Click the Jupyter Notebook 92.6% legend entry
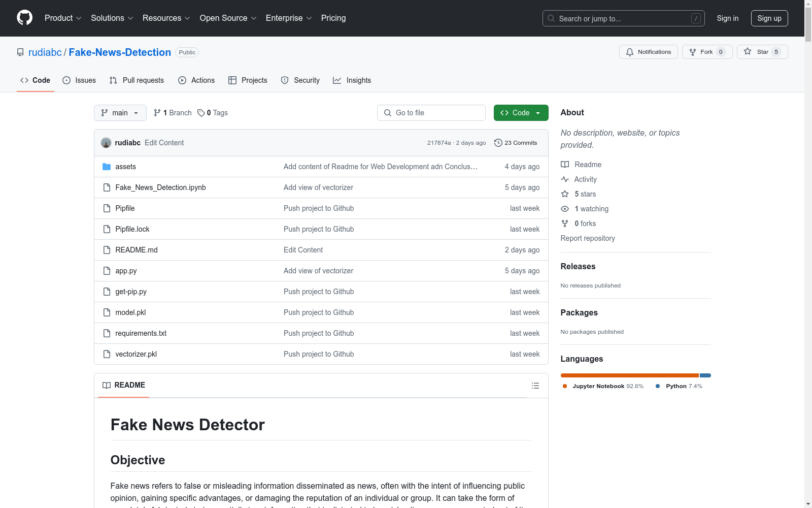Screen dimensions: 812x508 [603, 386]
